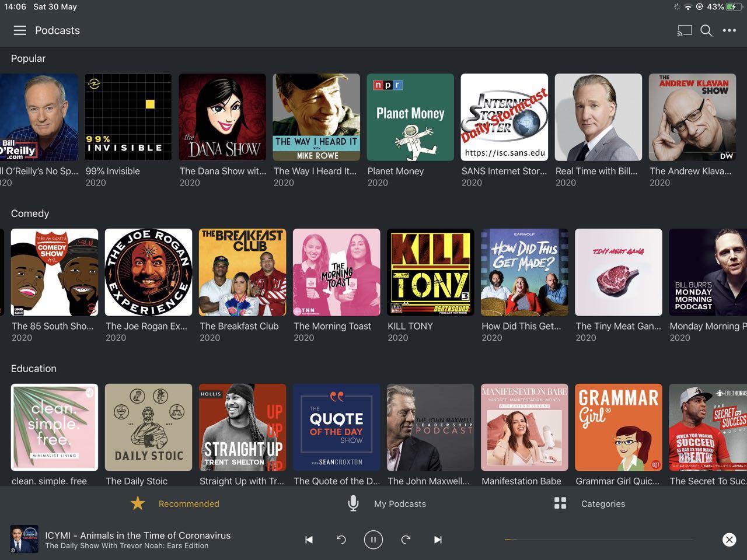Skip to next track
The height and width of the screenshot is (560, 747).
tap(438, 540)
